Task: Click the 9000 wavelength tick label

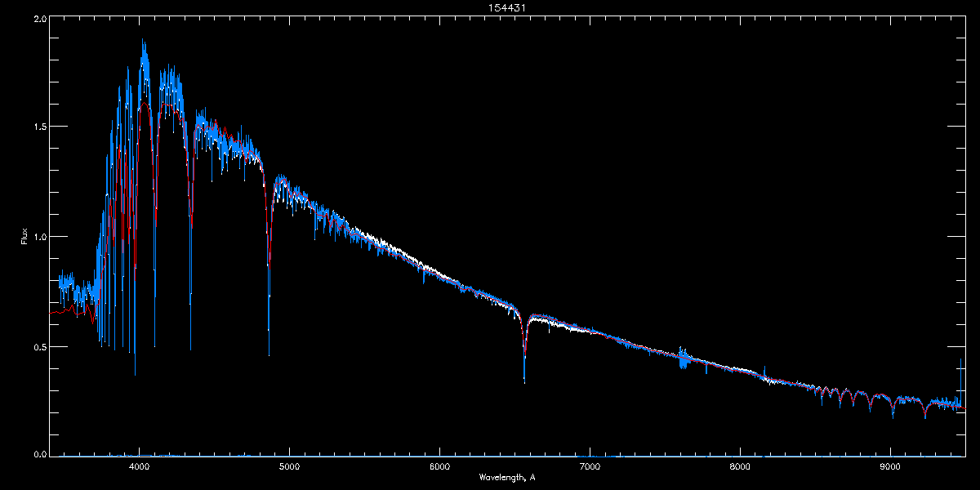Action: pos(890,467)
